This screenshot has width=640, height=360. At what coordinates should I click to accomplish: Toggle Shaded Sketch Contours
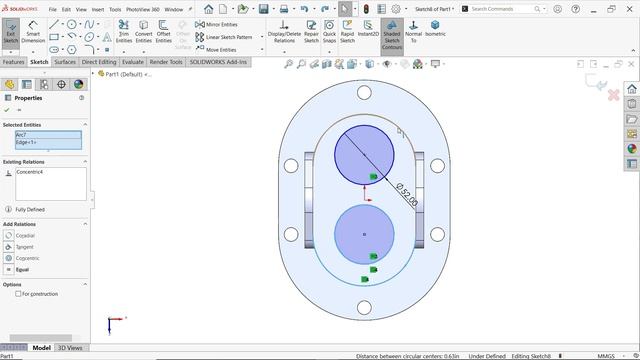392,35
